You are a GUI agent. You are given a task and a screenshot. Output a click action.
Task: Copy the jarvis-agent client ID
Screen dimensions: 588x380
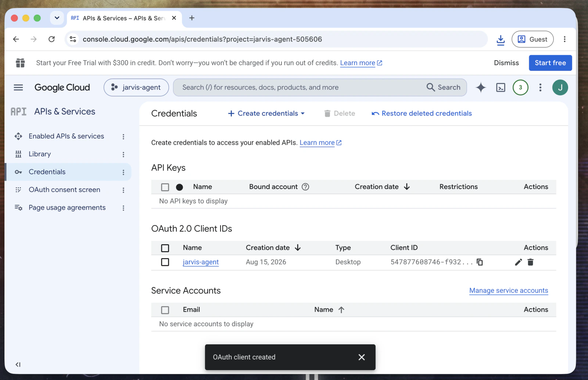480,262
